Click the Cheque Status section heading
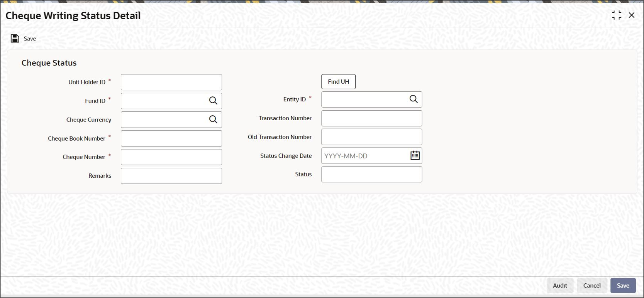This screenshot has height=298, width=644. tap(49, 63)
